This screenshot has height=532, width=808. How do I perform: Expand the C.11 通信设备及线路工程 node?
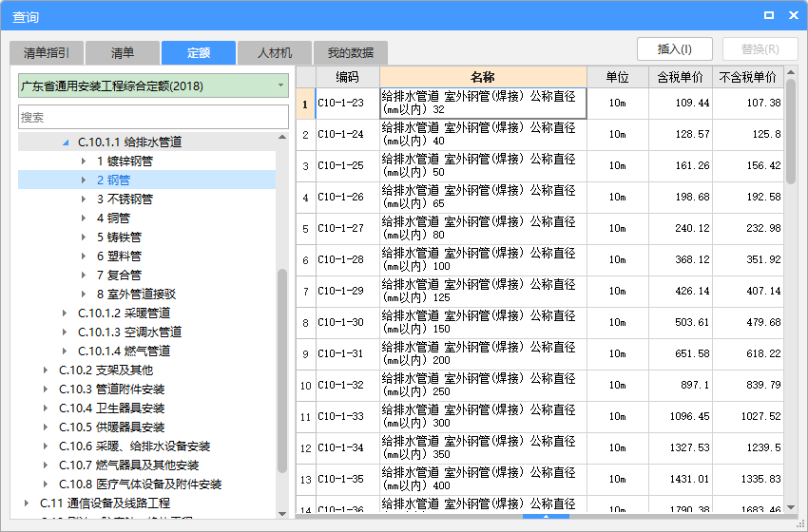(27, 503)
